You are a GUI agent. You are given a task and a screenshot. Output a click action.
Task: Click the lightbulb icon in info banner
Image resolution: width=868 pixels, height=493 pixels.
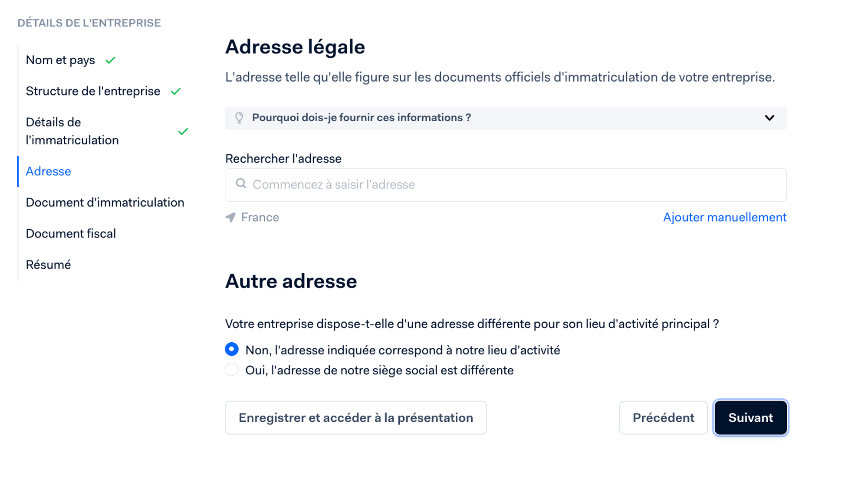tap(239, 118)
